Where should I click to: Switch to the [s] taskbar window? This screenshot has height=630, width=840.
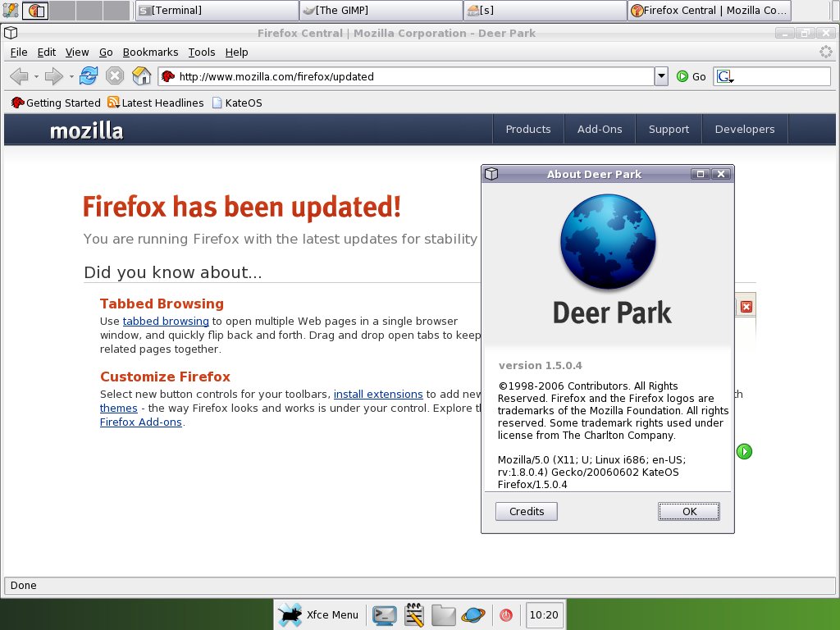click(x=546, y=10)
